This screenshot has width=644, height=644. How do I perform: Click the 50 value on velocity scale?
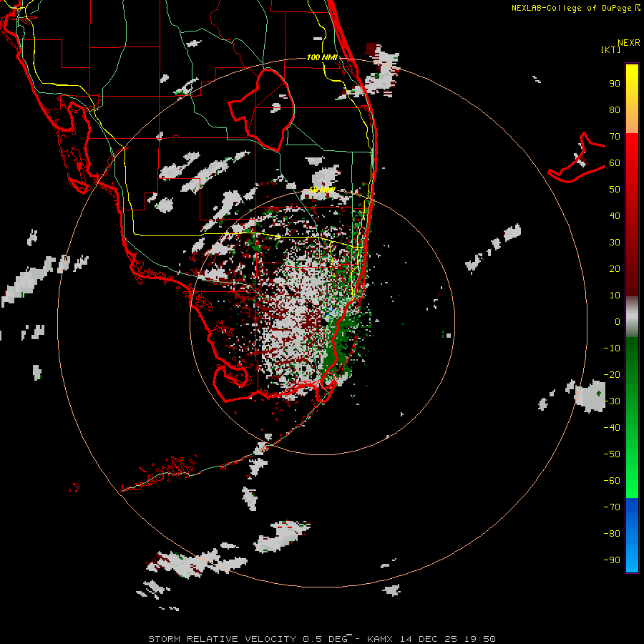pyautogui.click(x=615, y=190)
